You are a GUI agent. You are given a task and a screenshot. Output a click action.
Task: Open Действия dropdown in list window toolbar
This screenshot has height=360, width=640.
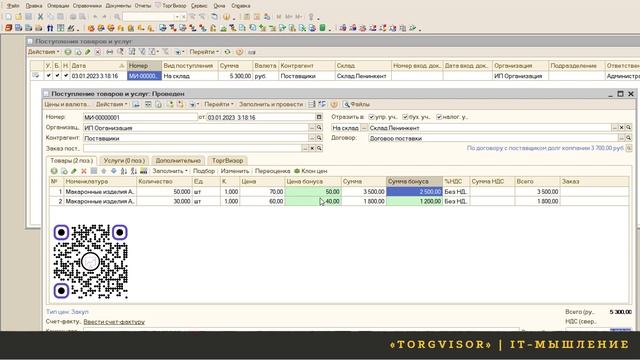coord(44,52)
